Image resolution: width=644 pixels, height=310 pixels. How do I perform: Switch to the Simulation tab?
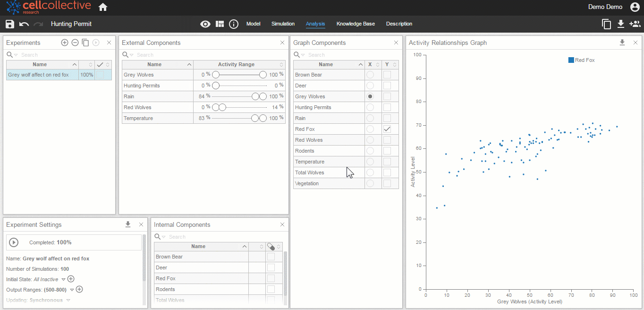pos(283,24)
